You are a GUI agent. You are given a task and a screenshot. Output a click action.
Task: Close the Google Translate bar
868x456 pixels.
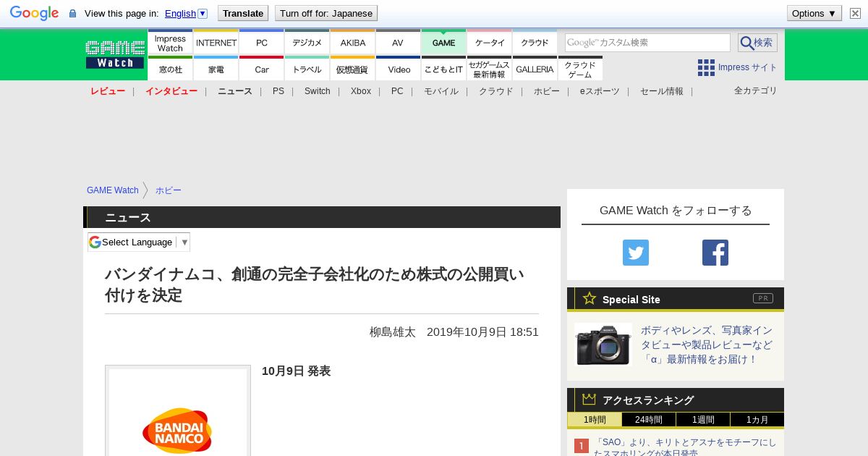(x=855, y=13)
